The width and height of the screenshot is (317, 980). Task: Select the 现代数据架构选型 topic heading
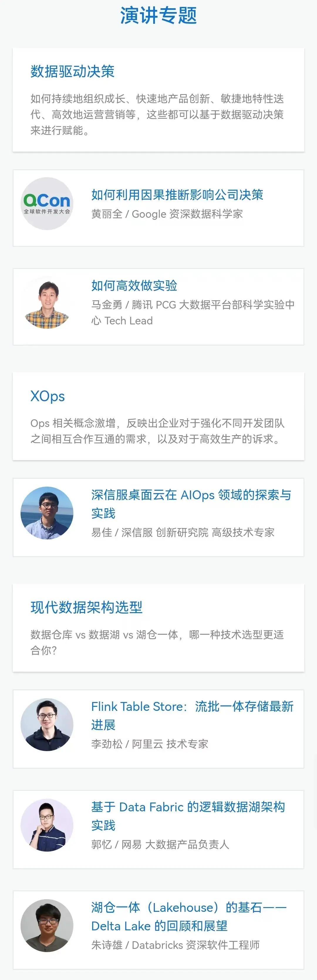(x=86, y=607)
